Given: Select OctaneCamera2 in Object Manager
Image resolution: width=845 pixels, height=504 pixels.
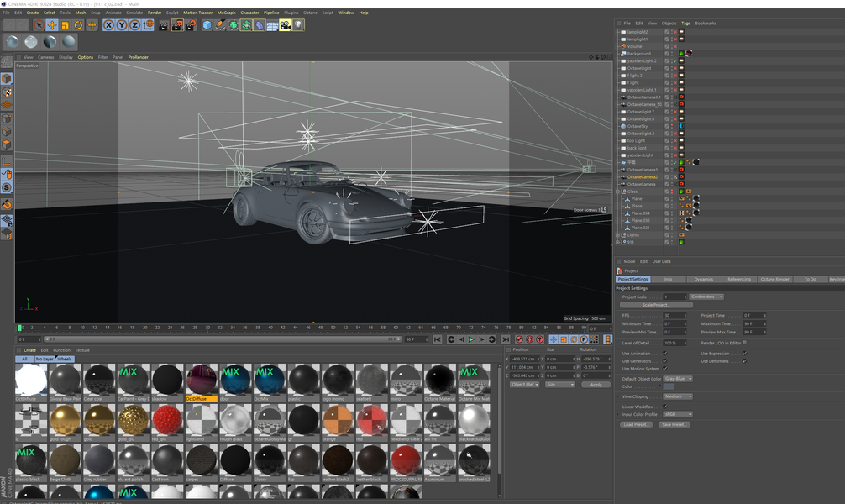Looking at the screenshot, I should [x=643, y=176].
